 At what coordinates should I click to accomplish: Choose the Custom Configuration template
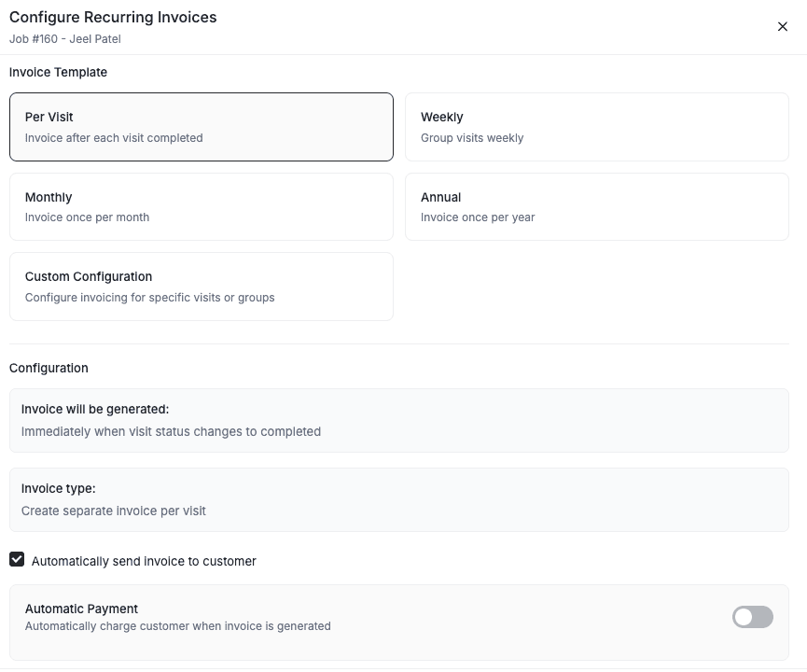pos(202,287)
